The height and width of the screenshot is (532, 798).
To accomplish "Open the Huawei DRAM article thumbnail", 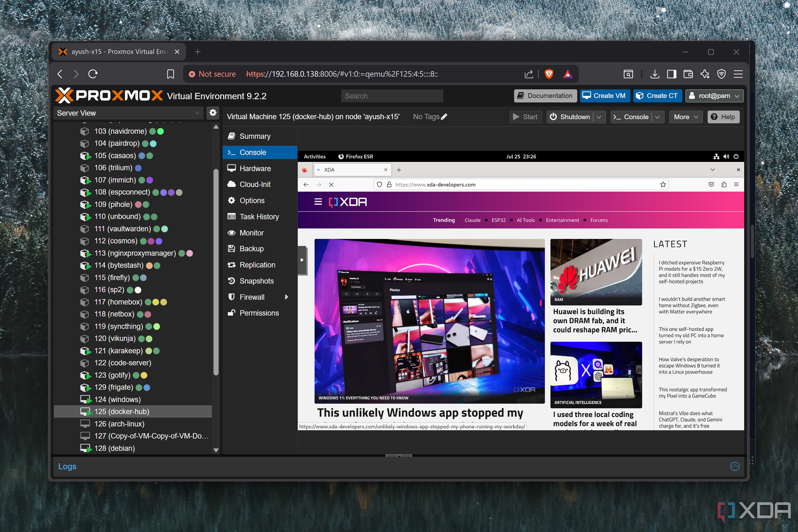I will tap(596, 272).
